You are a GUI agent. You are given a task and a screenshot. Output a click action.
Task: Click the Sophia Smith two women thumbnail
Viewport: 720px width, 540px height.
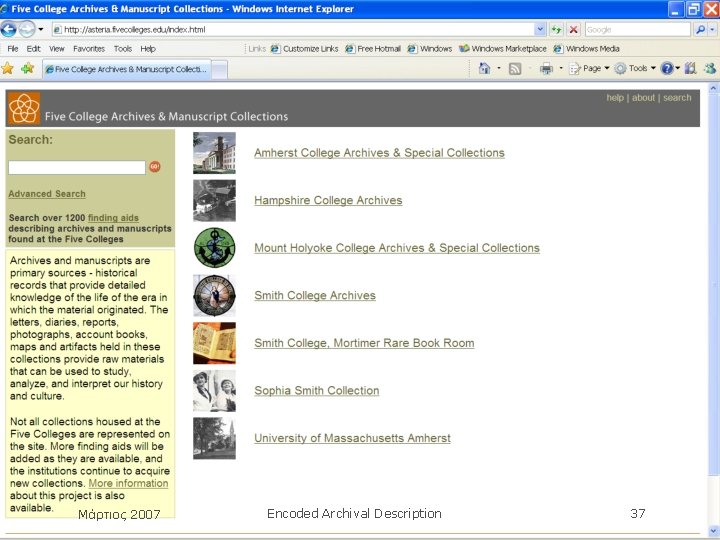click(x=214, y=391)
